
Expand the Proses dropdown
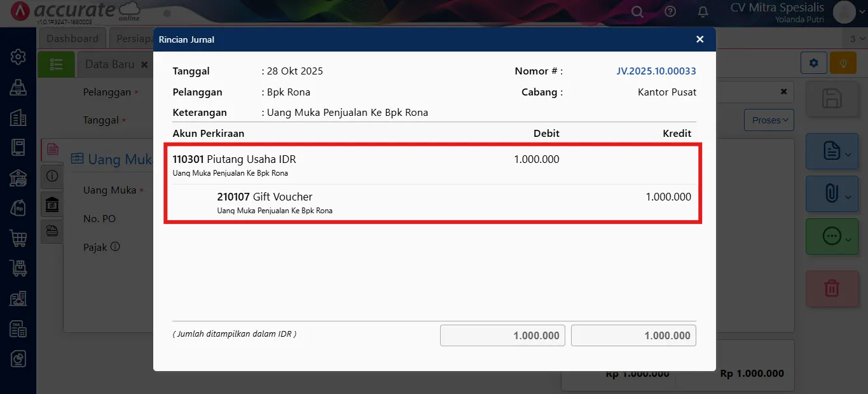tap(769, 120)
